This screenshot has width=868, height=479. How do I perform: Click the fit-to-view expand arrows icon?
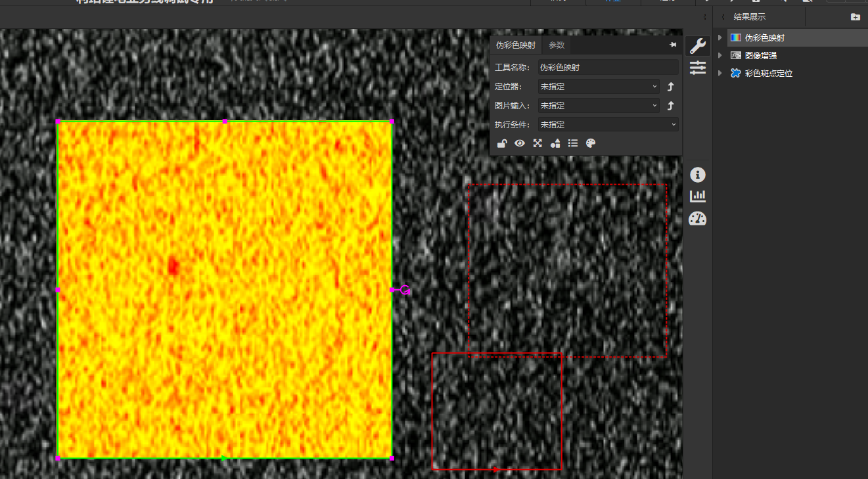point(537,143)
